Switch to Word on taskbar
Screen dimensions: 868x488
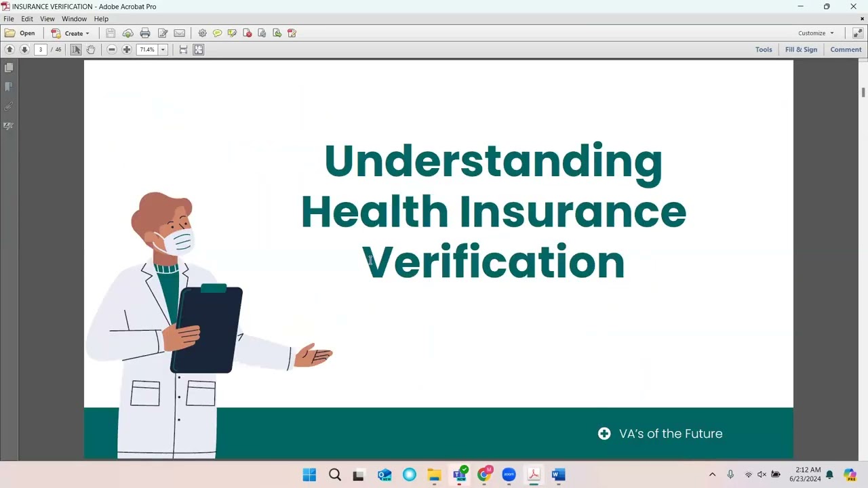coord(559,474)
